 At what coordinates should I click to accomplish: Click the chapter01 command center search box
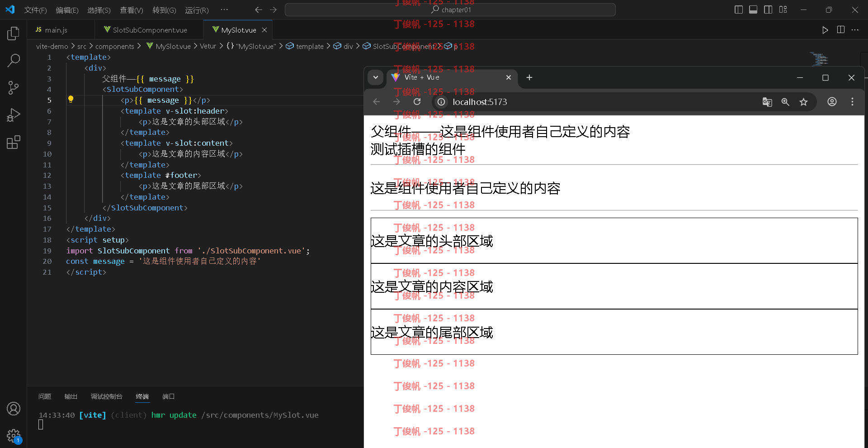click(450, 10)
